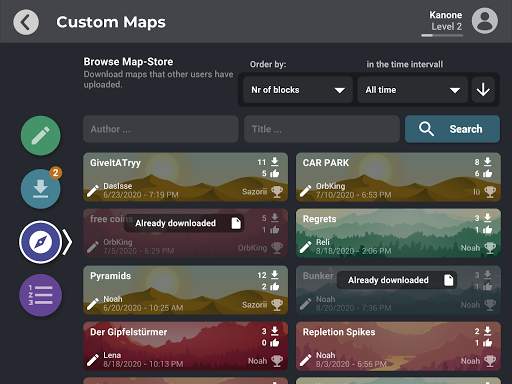The width and height of the screenshot is (512, 384).
Task: Expand the Nr of blocks dropdown
Action: tap(298, 90)
